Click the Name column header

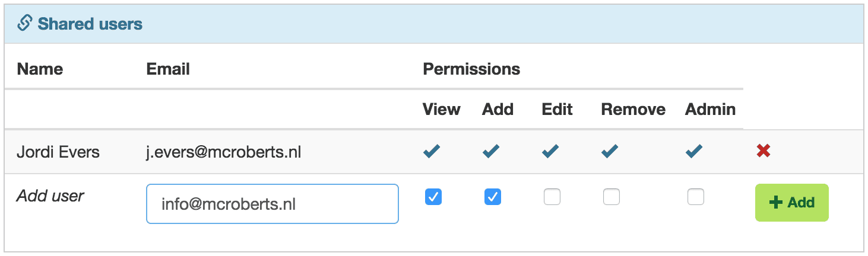pyautogui.click(x=40, y=69)
